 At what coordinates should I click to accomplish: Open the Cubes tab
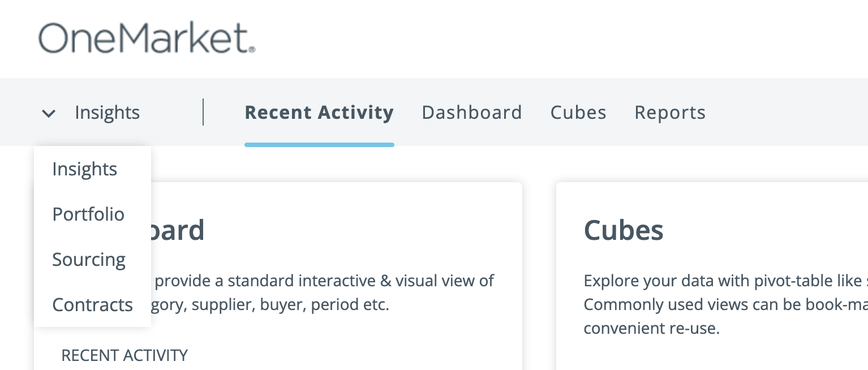[x=578, y=112]
